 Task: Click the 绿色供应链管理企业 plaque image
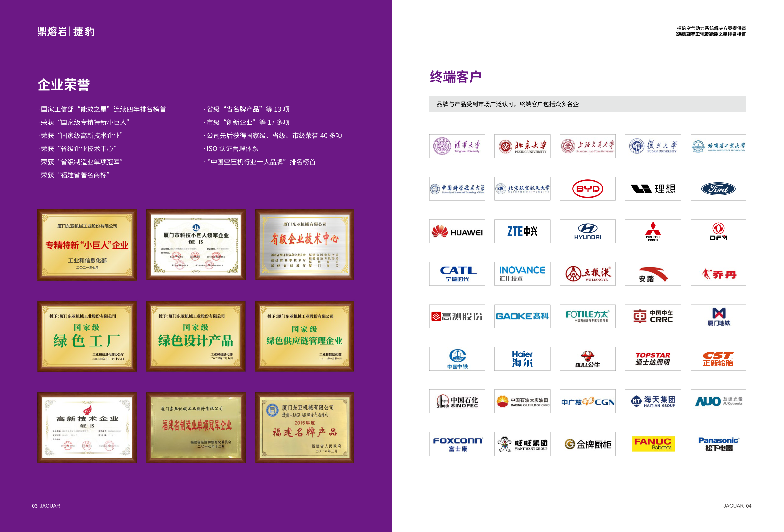pos(305,336)
